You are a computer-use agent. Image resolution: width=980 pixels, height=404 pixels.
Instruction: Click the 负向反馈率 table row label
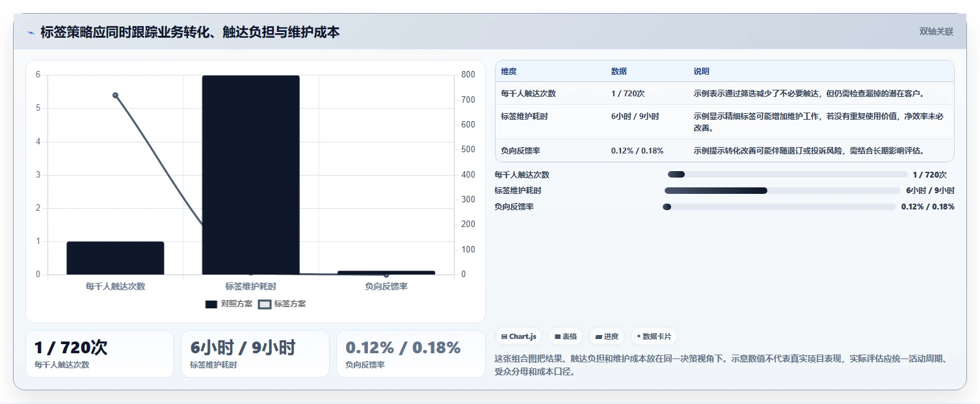point(521,151)
